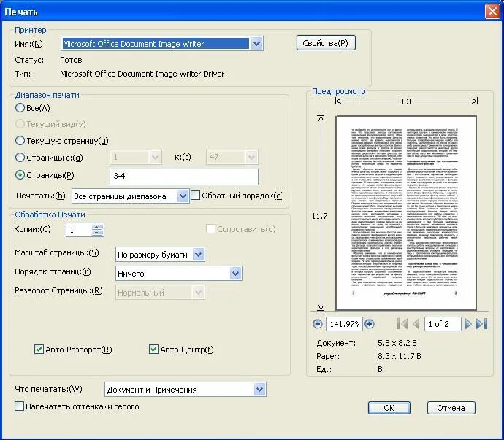Select the Страницы с: range radio option
This screenshot has height=440, width=504.
click(20, 157)
